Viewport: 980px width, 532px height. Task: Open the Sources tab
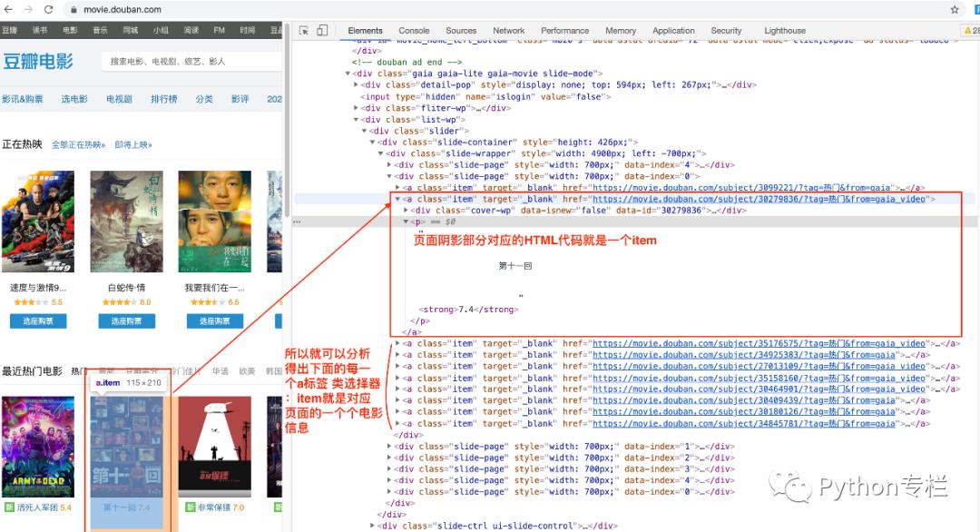[461, 30]
